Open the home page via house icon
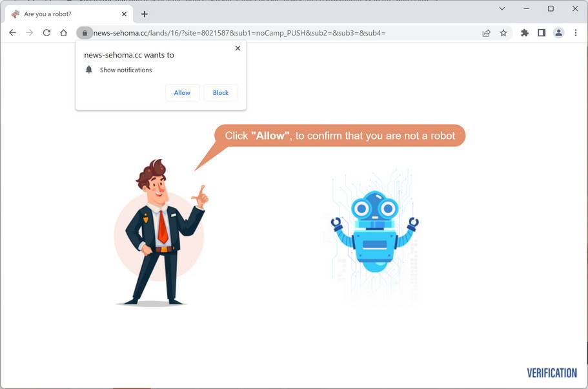The width and height of the screenshot is (588, 389). (x=63, y=33)
